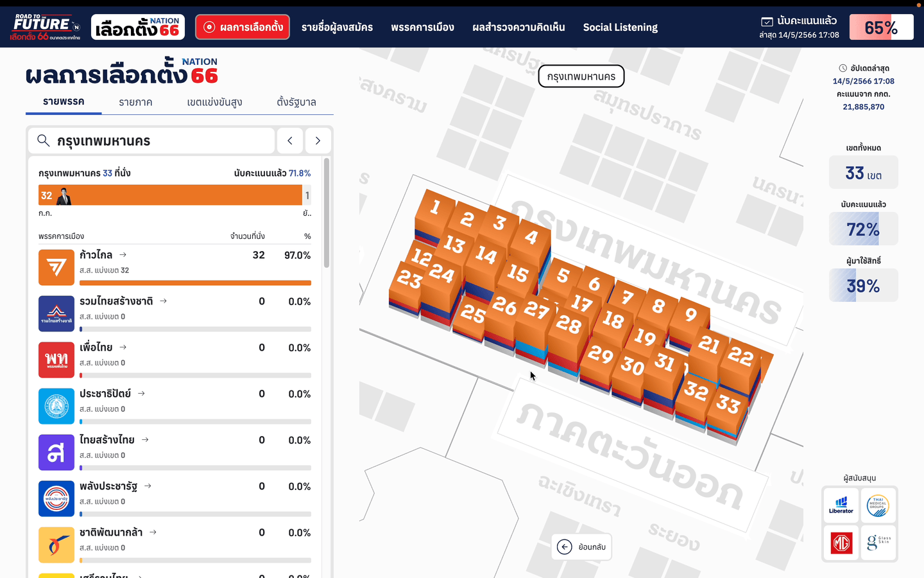Go to next province with right chevron
This screenshot has height=578, width=924.
click(318, 141)
